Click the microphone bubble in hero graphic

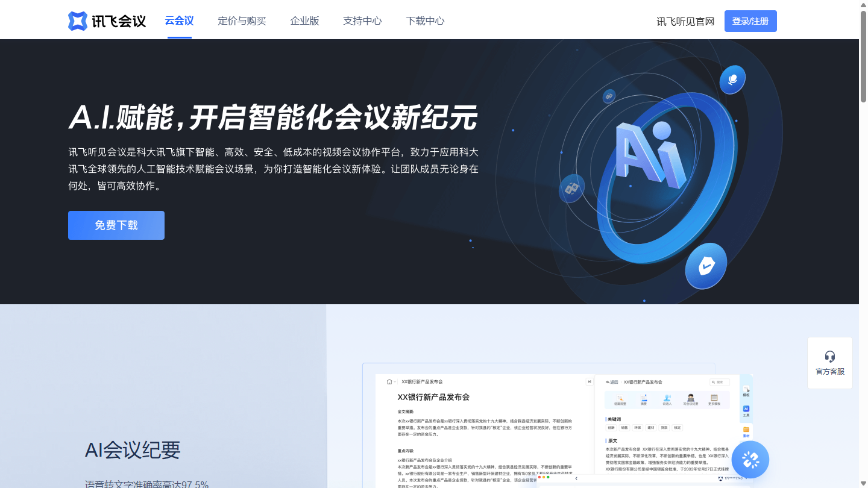pyautogui.click(x=732, y=80)
